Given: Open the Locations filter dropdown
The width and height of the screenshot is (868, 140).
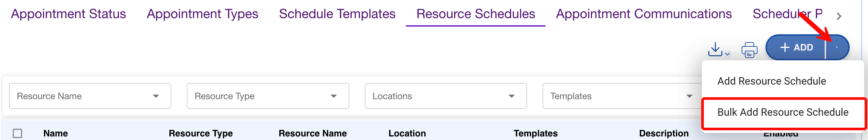Looking at the screenshot, I should click(x=445, y=96).
